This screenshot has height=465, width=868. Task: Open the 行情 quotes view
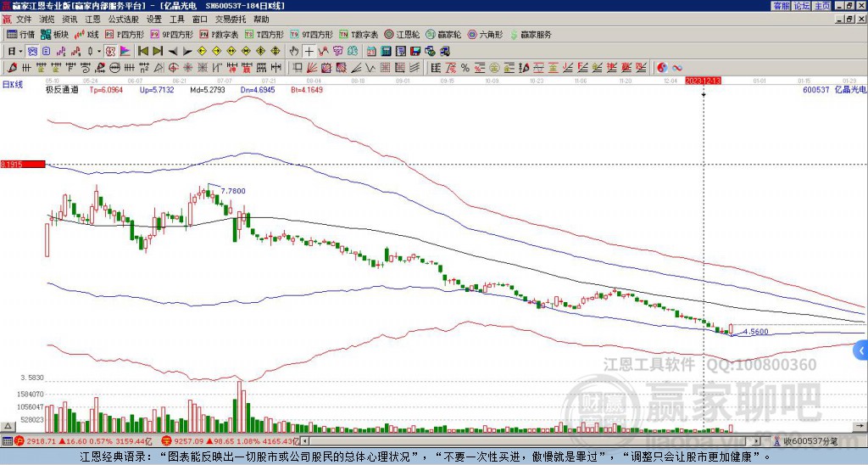(20, 34)
